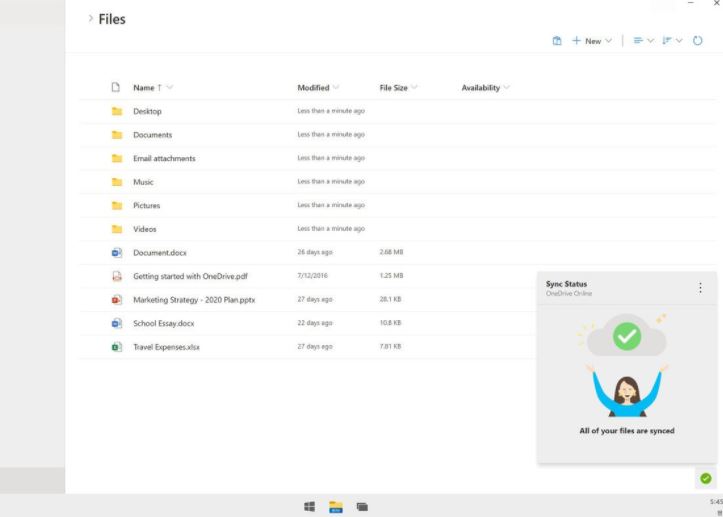Click the Excel icon for Travel Expenses.xlsx

117,347
